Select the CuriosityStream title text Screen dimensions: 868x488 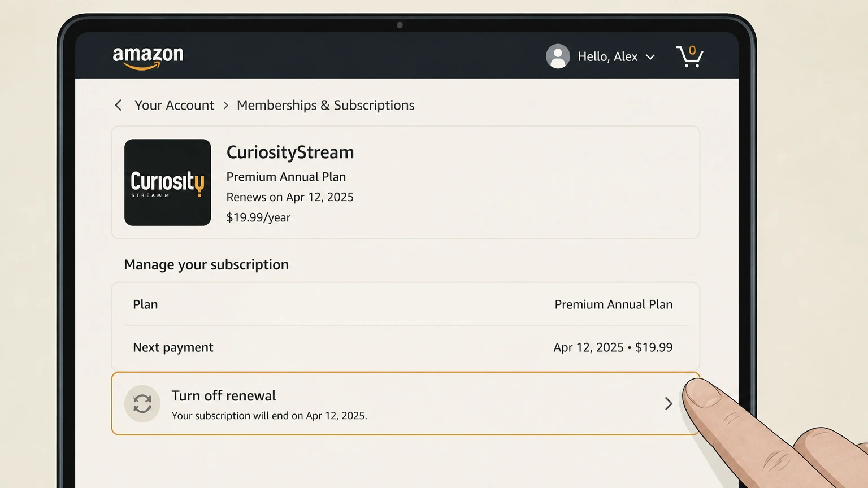point(290,152)
